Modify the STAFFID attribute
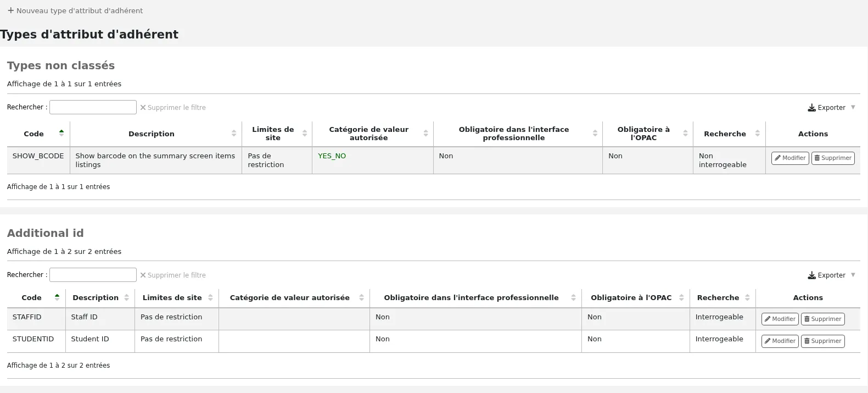This screenshot has width=868, height=393. (x=780, y=319)
